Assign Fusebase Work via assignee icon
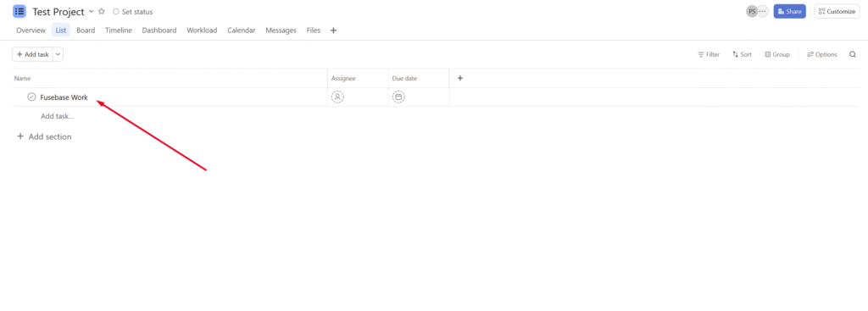 coord(337,97)
